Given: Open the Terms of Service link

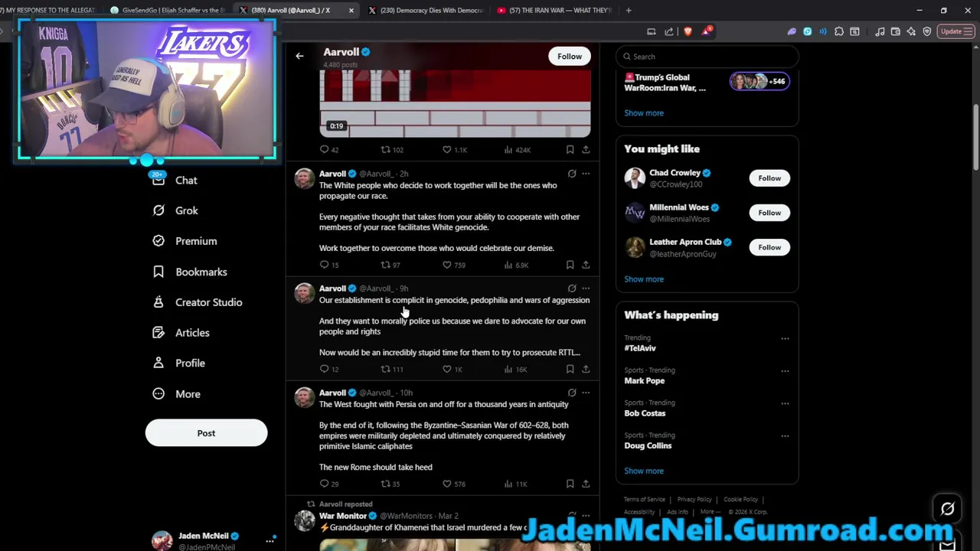Looking at the screenshot, I should [645, 500].
